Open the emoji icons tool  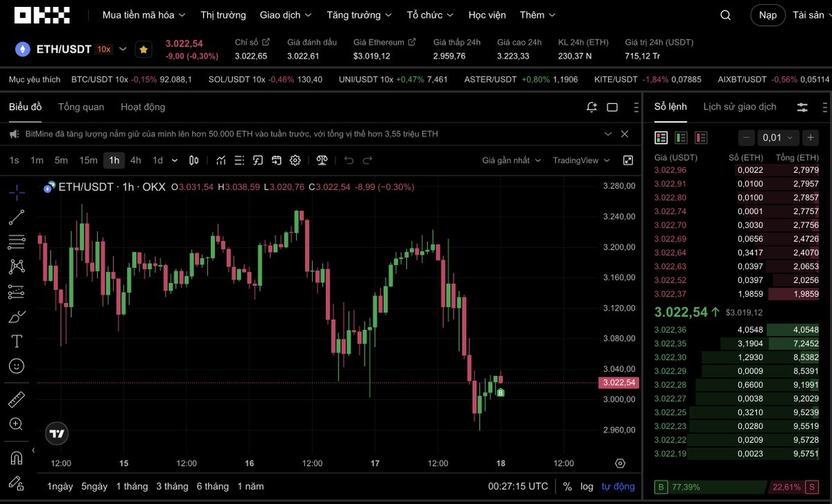click(x=17, y=365)
